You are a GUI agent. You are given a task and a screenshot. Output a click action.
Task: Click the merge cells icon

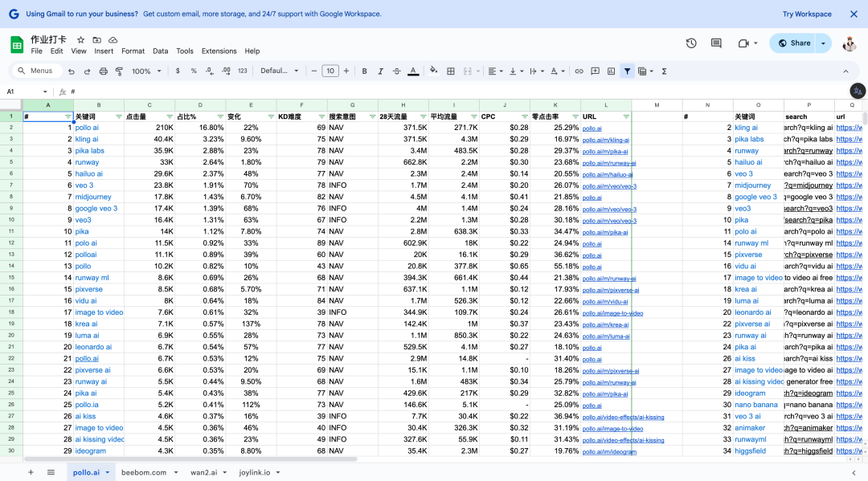click(x=467, y=71)
